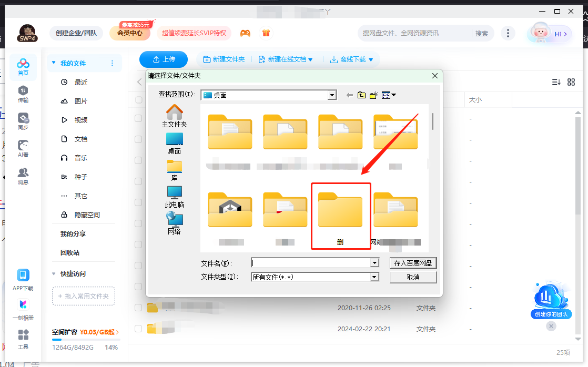Open the 工具 (tools) icon

coord(23,335)
